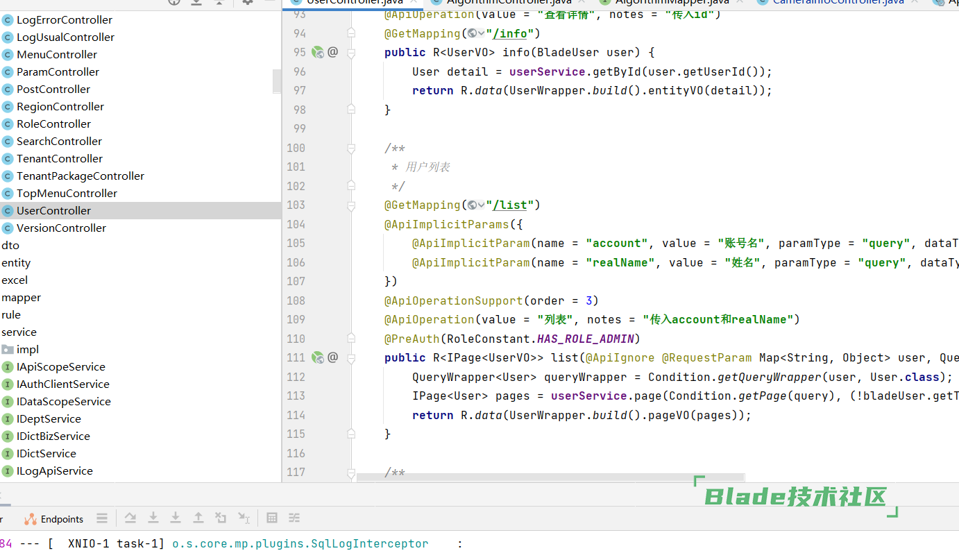Screen dimensions: 959x560
Task: Click the @ gutter icon on line 95
Action: pyautogui.click(x=332, y=52)
